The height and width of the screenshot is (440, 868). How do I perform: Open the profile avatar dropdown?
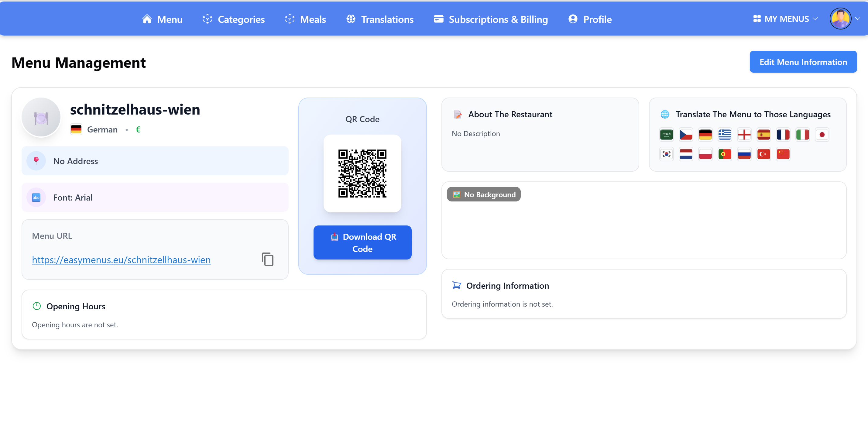click(x=841, y=19)
